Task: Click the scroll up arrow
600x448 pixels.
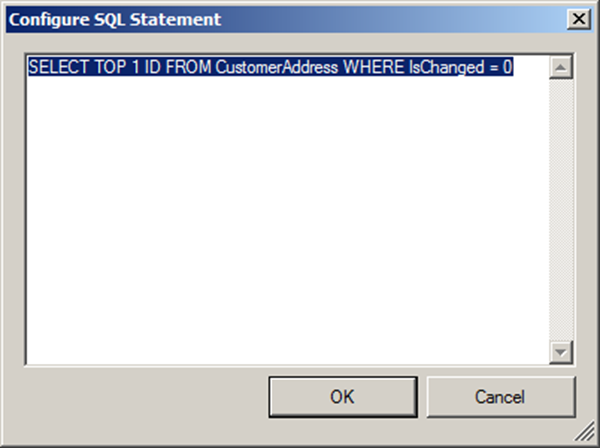Action: pos(560,68)
